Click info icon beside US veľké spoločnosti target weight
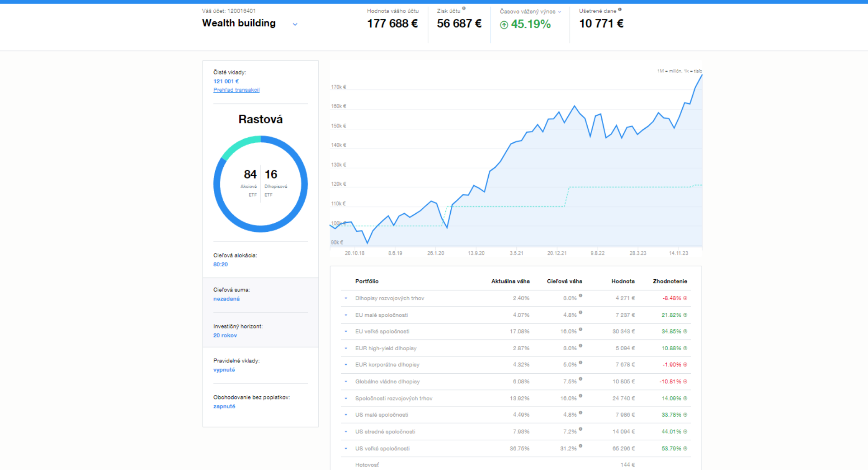 pos(580,446)
